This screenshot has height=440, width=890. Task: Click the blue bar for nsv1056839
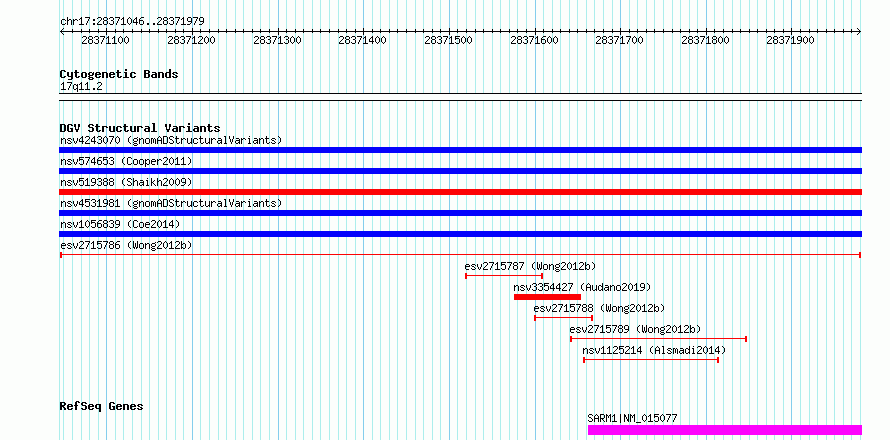tap(460, 234)
